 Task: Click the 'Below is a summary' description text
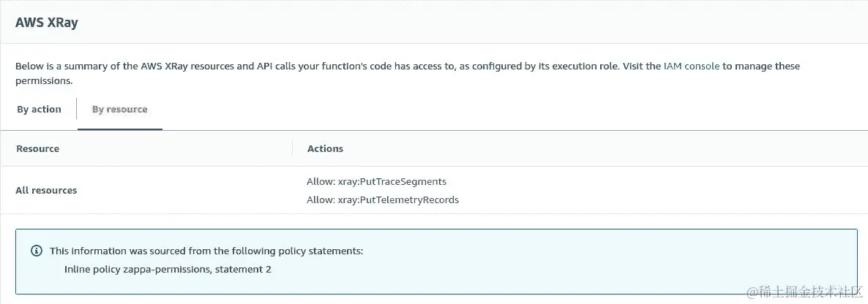click(293, 66)
